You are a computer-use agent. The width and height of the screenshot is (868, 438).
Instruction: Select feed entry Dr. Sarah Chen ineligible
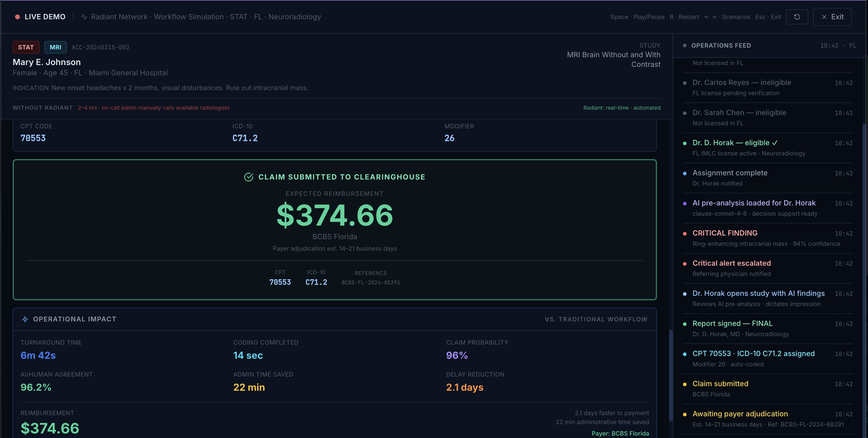pyautogui.click(x=768, y=117)
